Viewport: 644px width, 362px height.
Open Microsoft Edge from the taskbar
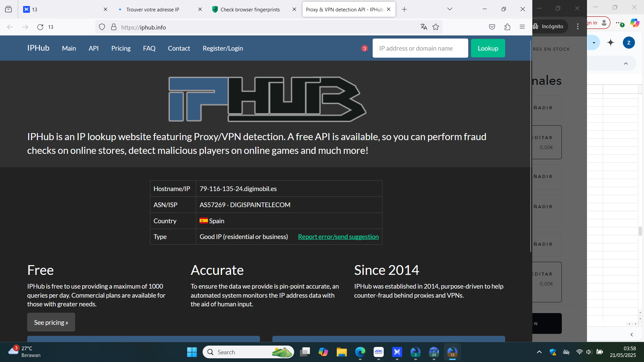point(360,352)
